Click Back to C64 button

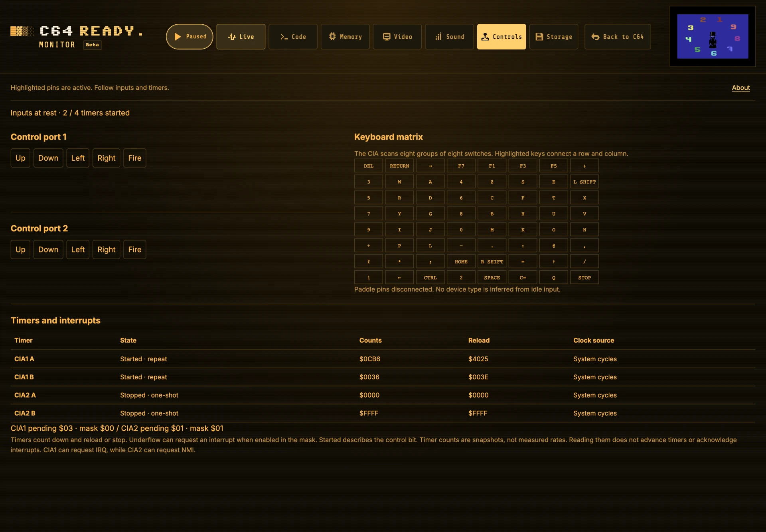click(x=618, y=37)
